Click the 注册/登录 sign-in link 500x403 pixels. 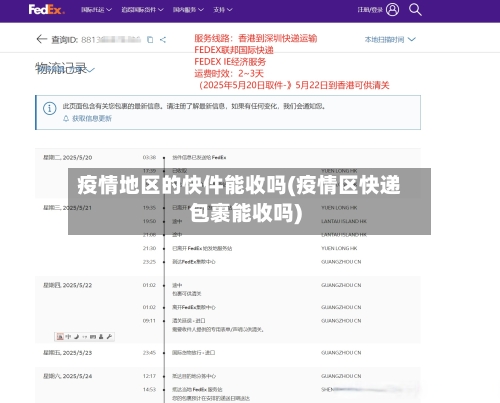[x=370, y=10]
